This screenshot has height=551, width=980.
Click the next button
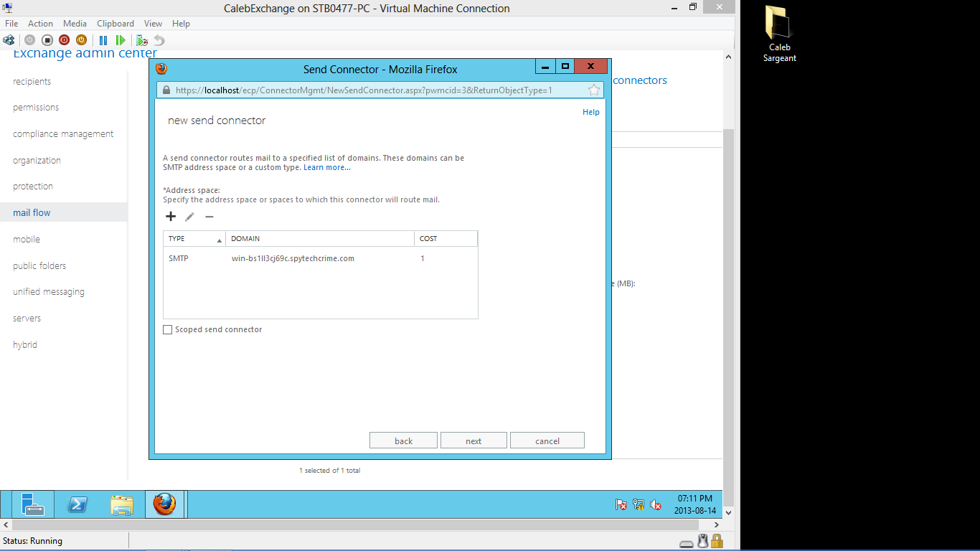[x=473, y=441]
